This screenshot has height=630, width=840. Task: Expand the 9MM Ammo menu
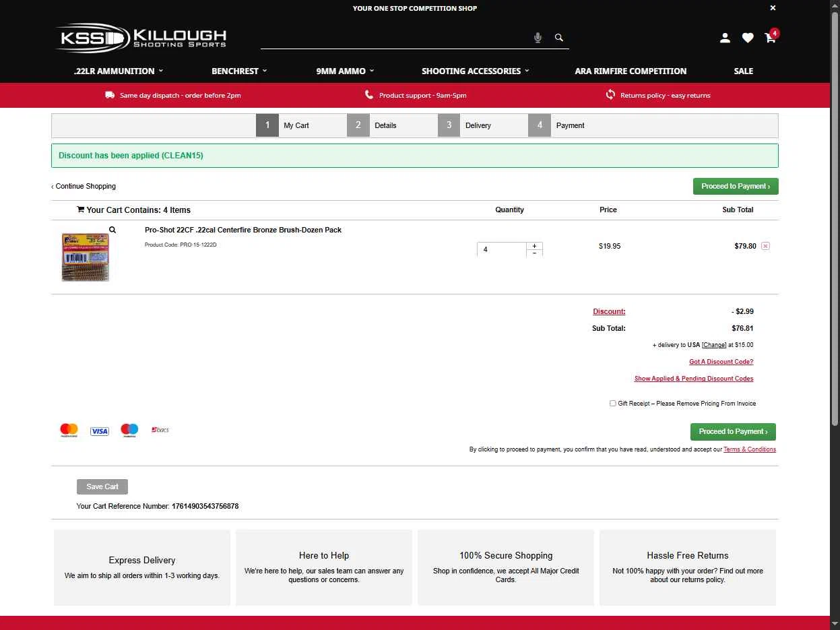345,71
